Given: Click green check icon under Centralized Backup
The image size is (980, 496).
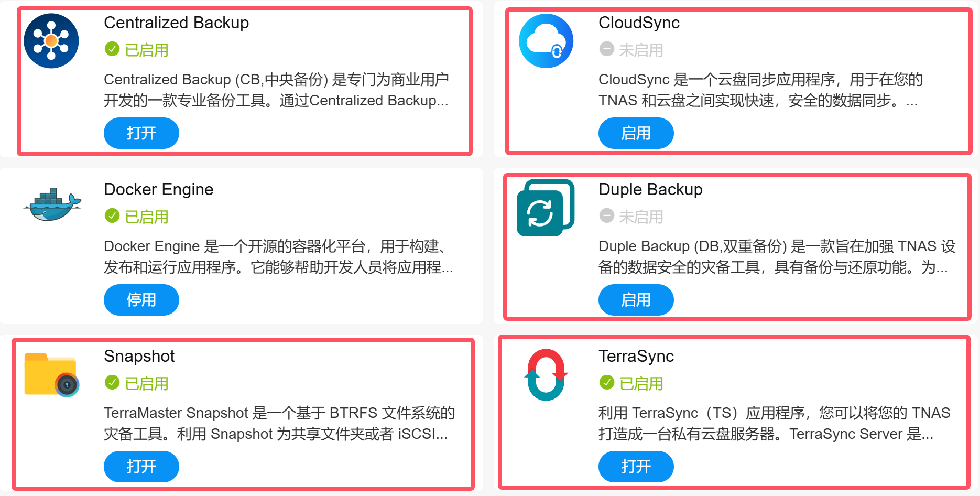Looking at the screenshot, I should (112, 49).
